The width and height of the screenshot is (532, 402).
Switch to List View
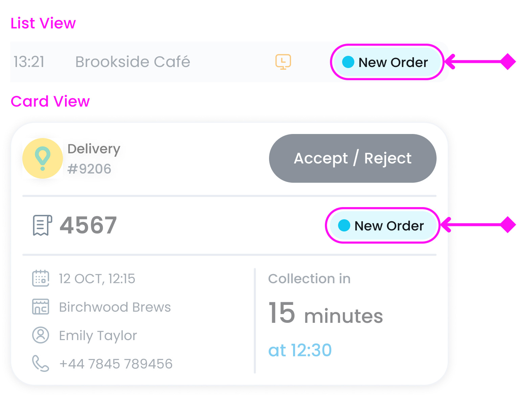pos(43,23)
